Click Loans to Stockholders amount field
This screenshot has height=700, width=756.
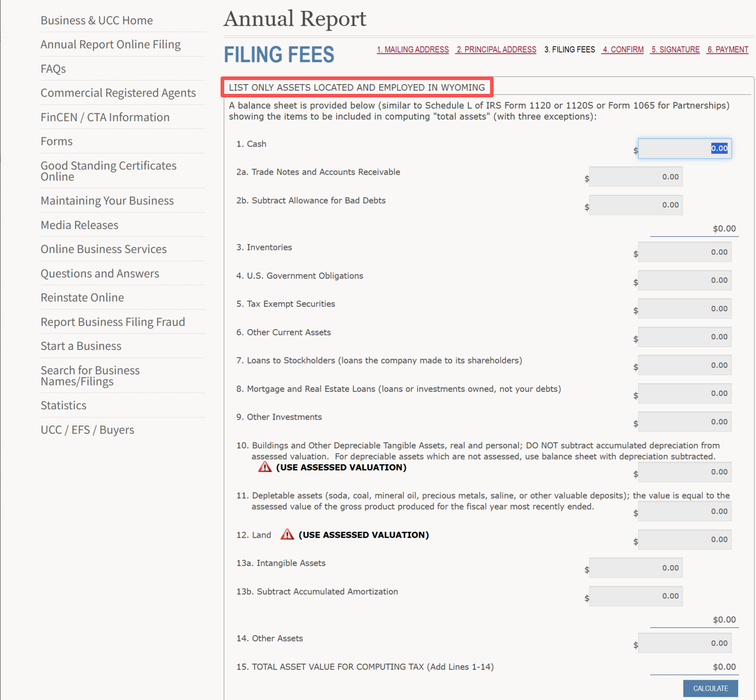click(x=685, y=365)
